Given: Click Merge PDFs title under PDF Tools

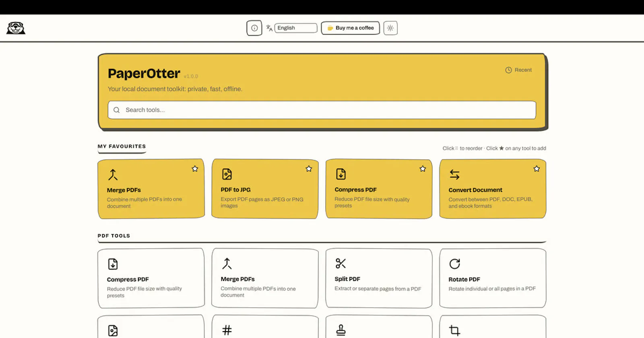Looking at the screenshot, I should 238,279.
